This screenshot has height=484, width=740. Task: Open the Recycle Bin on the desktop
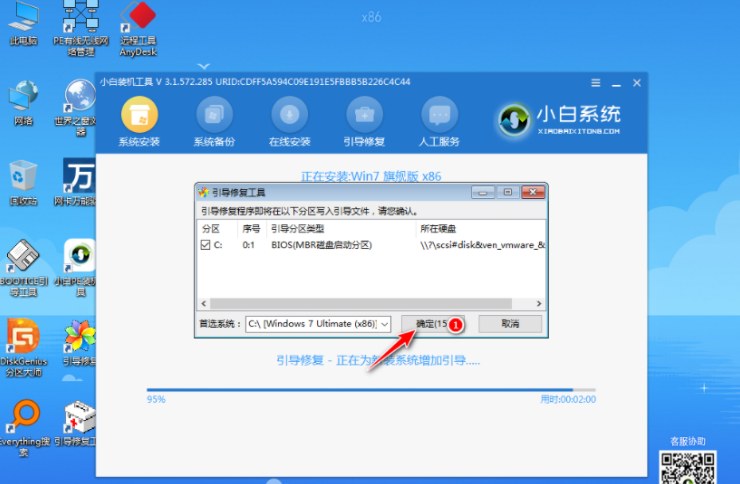pos(23,180)
